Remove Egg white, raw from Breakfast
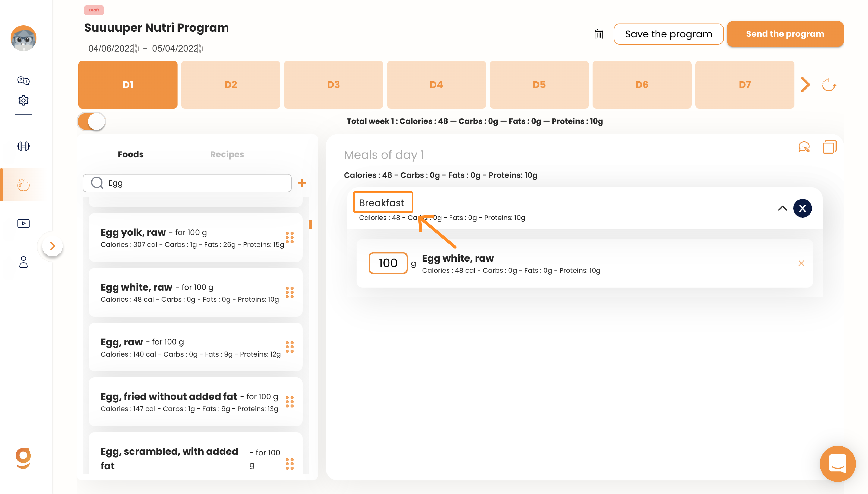This screenshot has height=494, width=868. [801, 263]
